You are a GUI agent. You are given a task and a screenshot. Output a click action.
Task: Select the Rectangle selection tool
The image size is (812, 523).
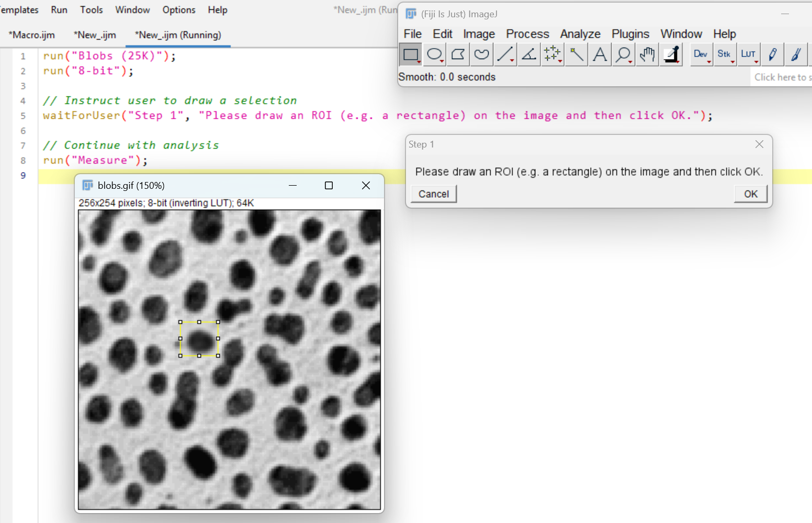[x=411, y=54]
